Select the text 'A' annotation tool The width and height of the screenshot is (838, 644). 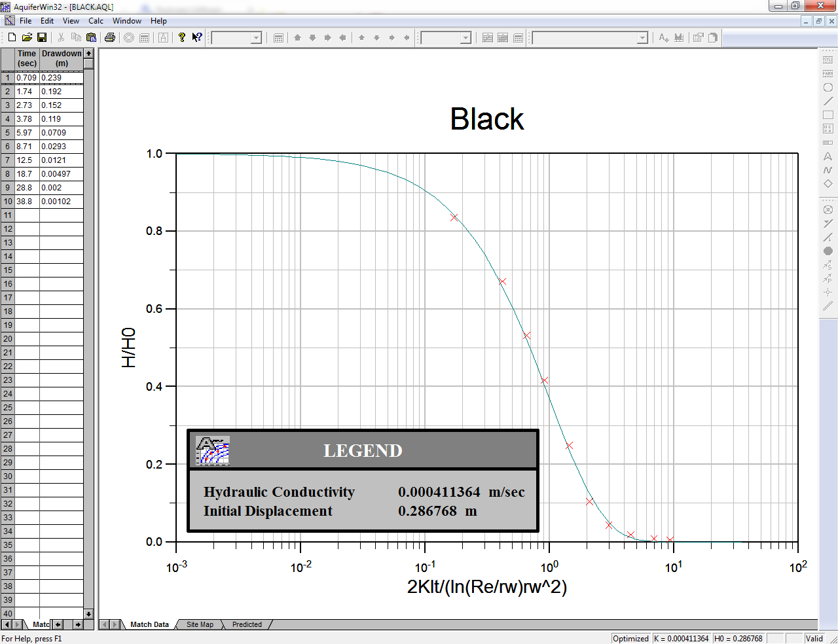pos(828,156)
